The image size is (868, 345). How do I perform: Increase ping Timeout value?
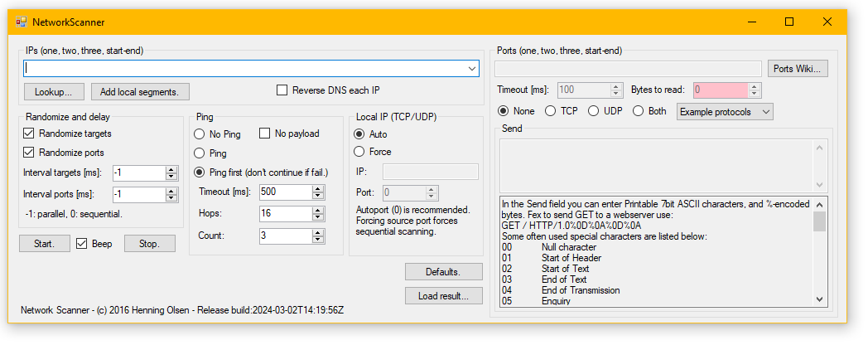click(318, 188)
